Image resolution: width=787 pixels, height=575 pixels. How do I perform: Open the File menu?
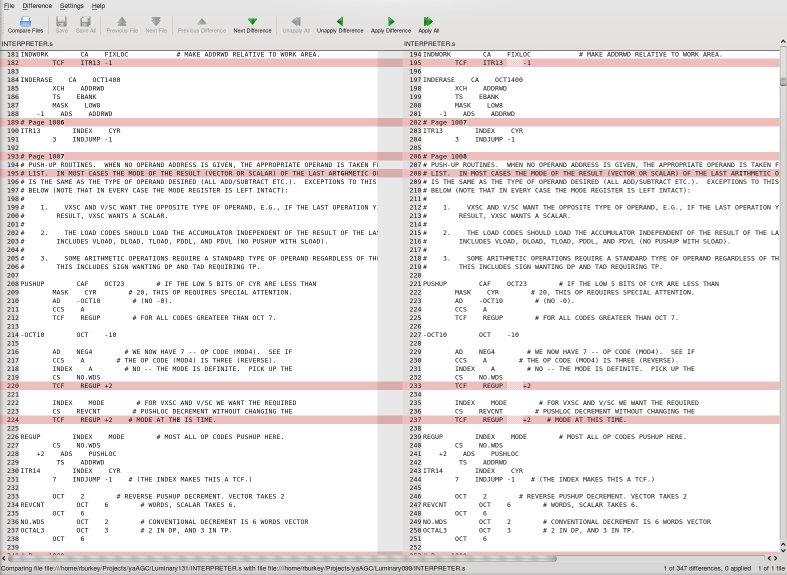click(x=9, y=6)
